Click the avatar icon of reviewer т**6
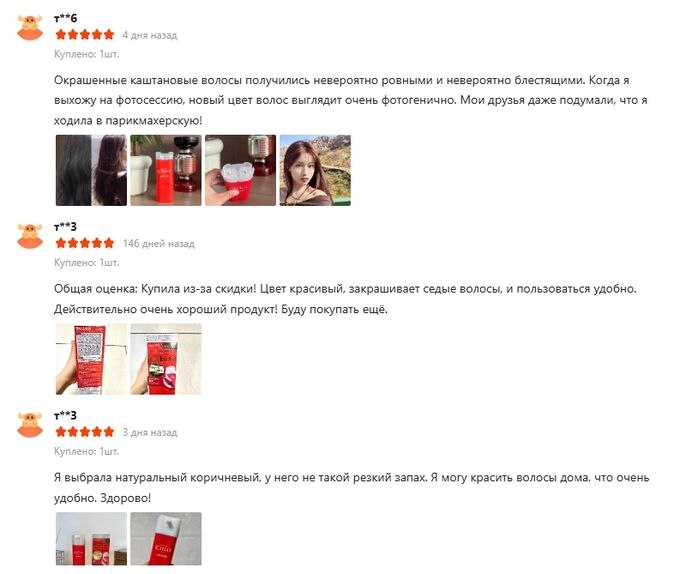The height and width of the screenshot is (574, 680). click(30, 27)
